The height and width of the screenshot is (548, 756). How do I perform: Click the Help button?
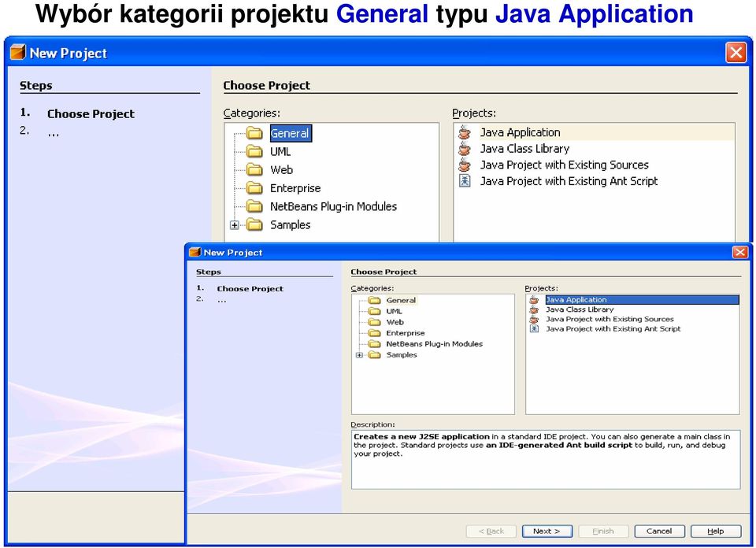point(716,531)
